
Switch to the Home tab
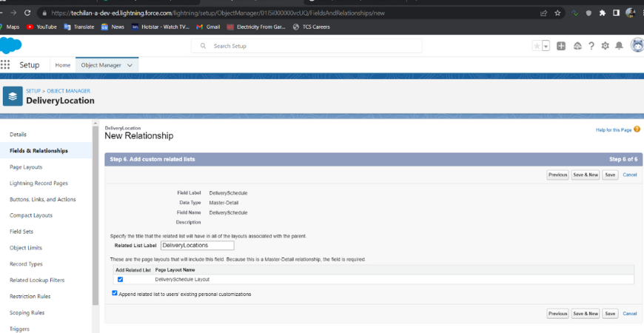63,65
